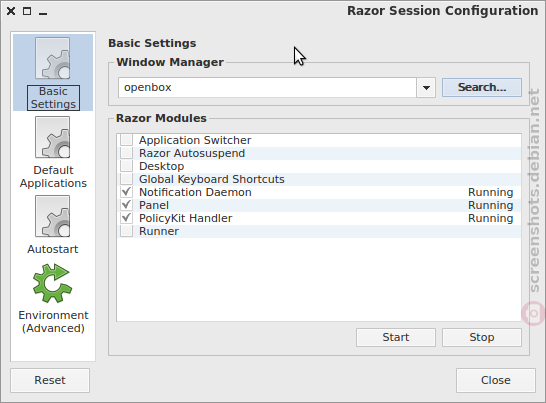Open Default Applications gear icon
546x403 pixels.
pyautogui.click(x=53, y=137)
